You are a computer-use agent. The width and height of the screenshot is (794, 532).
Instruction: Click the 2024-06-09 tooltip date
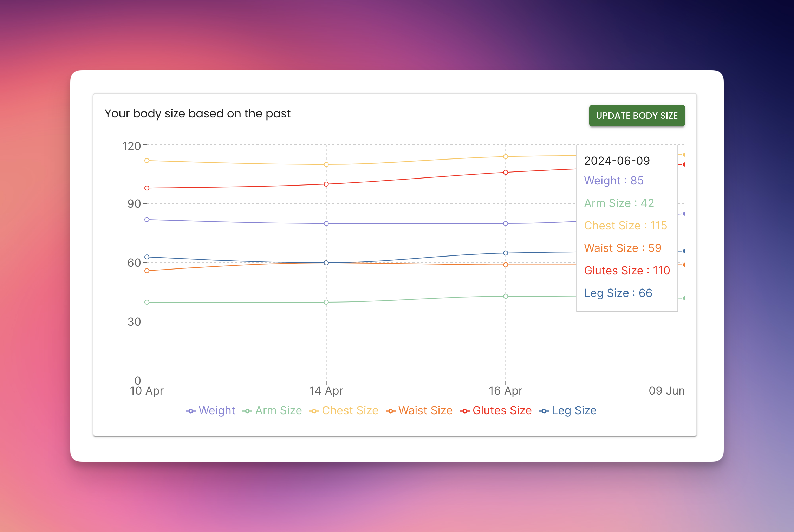click(617, 161)
